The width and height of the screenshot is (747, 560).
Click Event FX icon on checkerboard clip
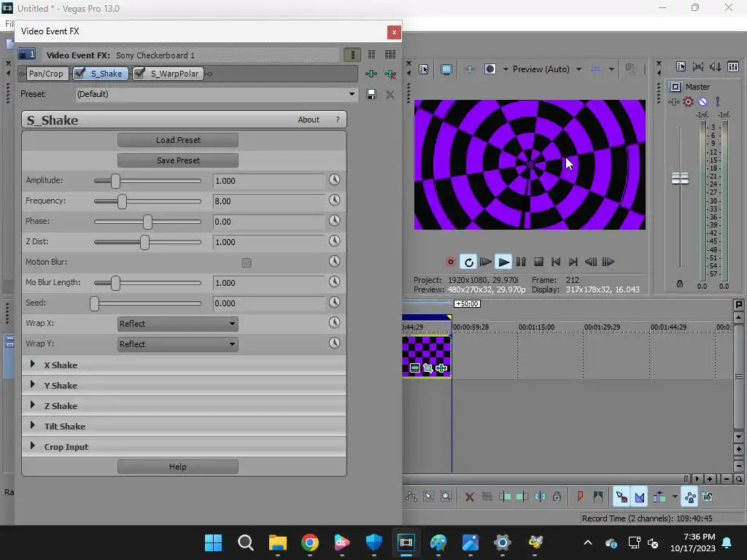pos(441,368)
